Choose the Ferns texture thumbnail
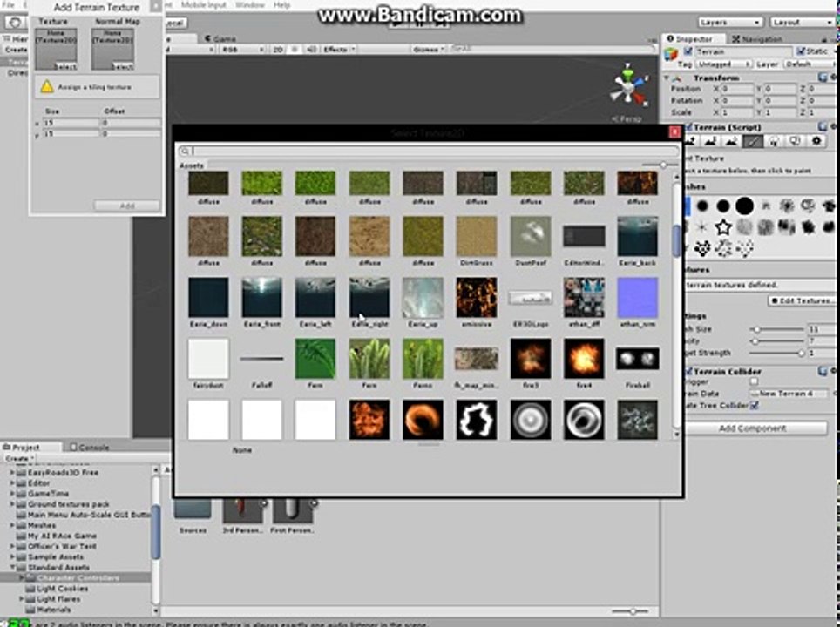Image resolution: width=840 pixels, height=627 pixels. pyautogui.click(x=423, y=358)
